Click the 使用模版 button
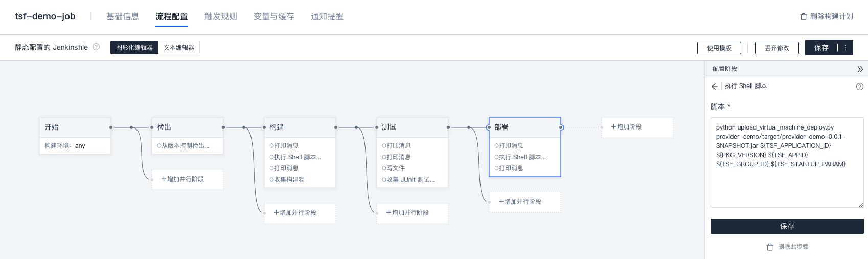868x259 pixels. 719,48
